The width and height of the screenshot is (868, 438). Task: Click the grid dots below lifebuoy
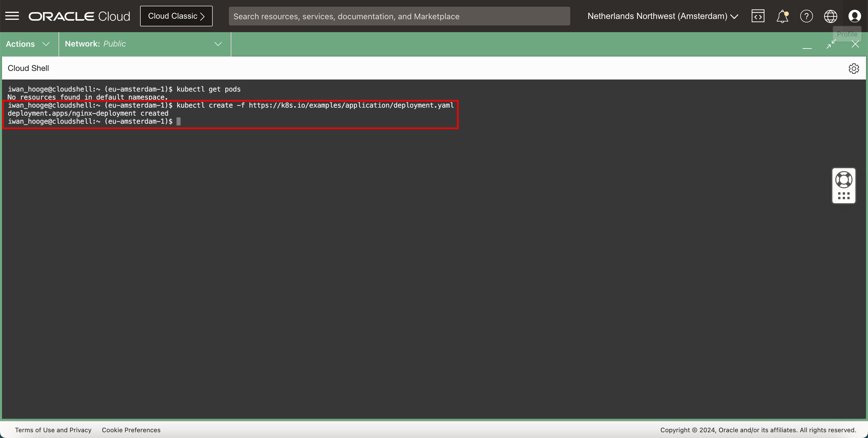click(x=844, y=196)
